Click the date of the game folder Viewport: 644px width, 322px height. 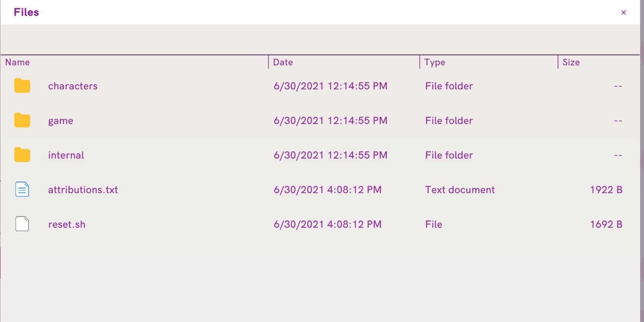pyautogui.click(x=330, y=121)
